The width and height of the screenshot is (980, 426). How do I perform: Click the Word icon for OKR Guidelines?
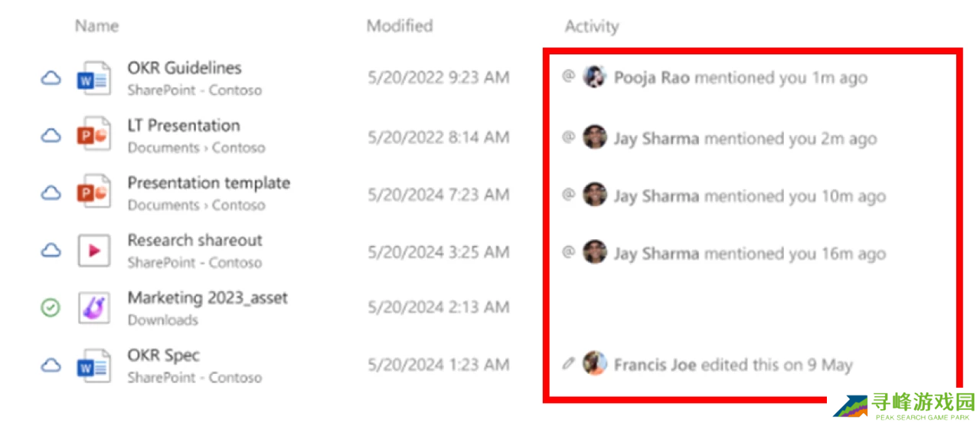coord(93,79)
